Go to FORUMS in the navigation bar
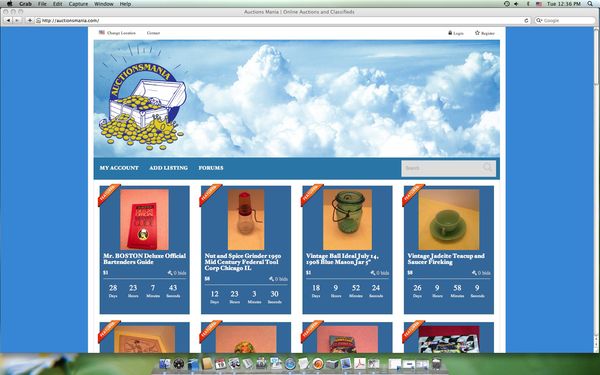The image size is (600, 375). tap(211, 168)
